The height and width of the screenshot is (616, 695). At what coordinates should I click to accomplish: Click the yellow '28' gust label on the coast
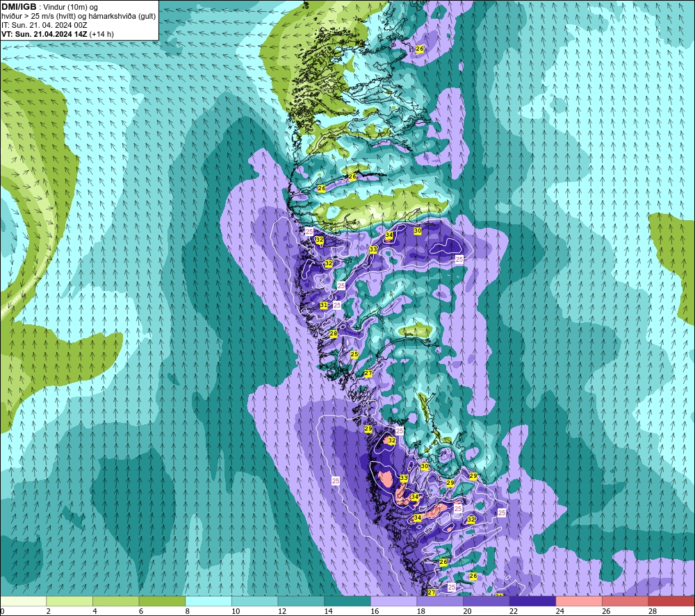(x=334, y=333)
